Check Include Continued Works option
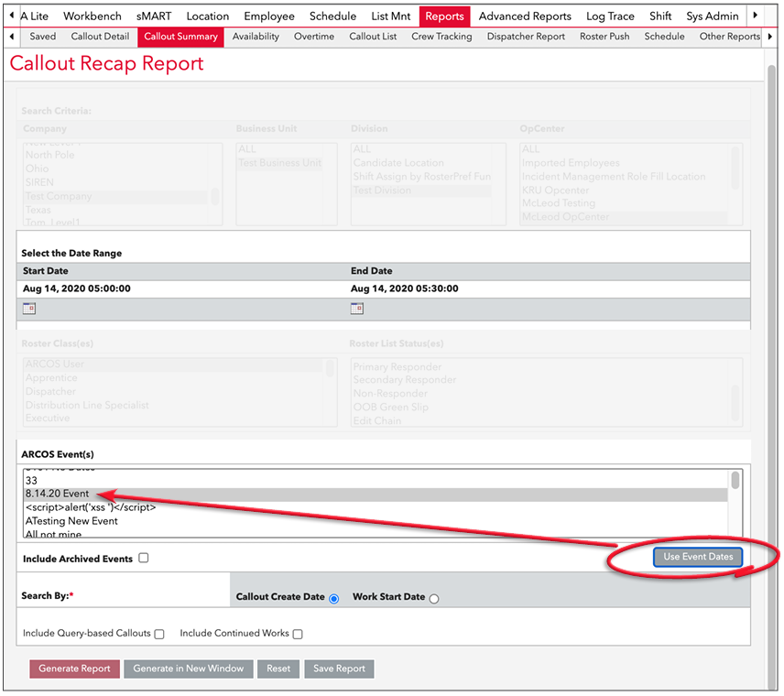This screenshot has height=696, width=784. point(298,634)
